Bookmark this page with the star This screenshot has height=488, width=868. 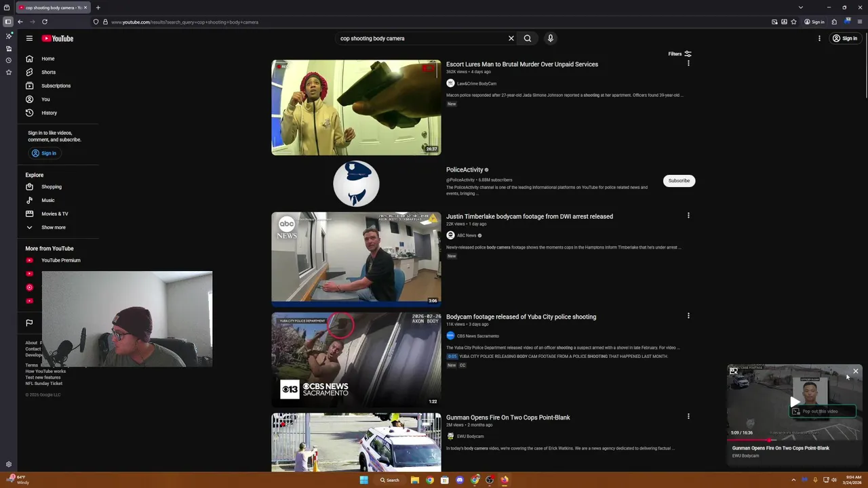(x=794, y=22)
